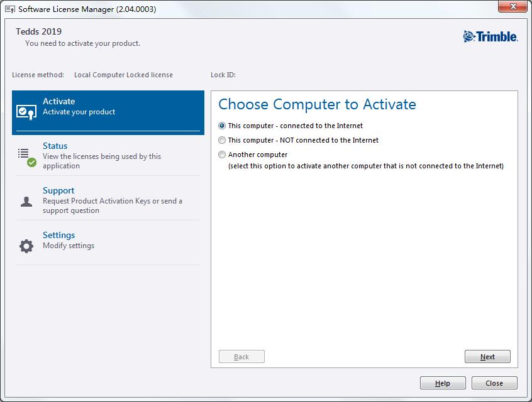The height and width of the screenshot is (402, 532).
Task: Click 'Choose Computer to Activate' heading
Action: pyautogui.click(x=317, y=104)
